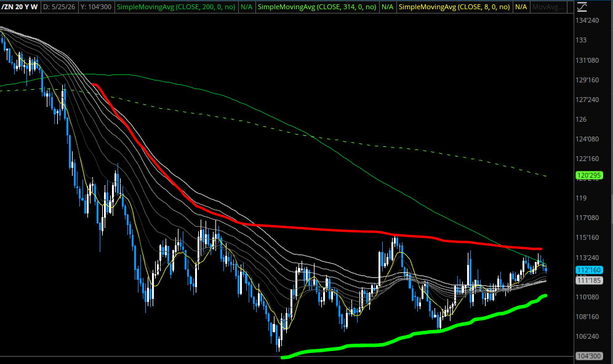Click the 110'080 price axis label
This screenshot has height=364, width=613.
(587, 297)
